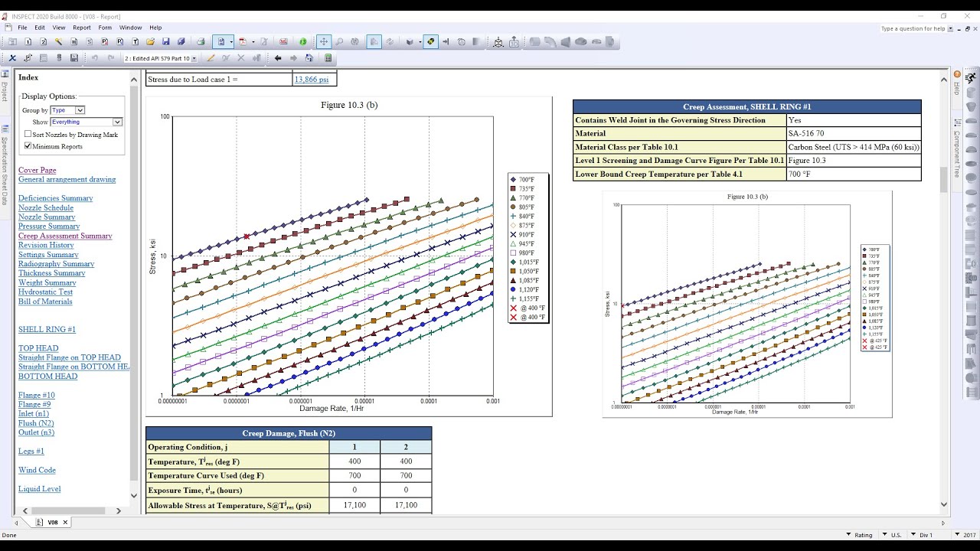Open the Creep Assessment Summary link
980x551 pixels.
65,236
